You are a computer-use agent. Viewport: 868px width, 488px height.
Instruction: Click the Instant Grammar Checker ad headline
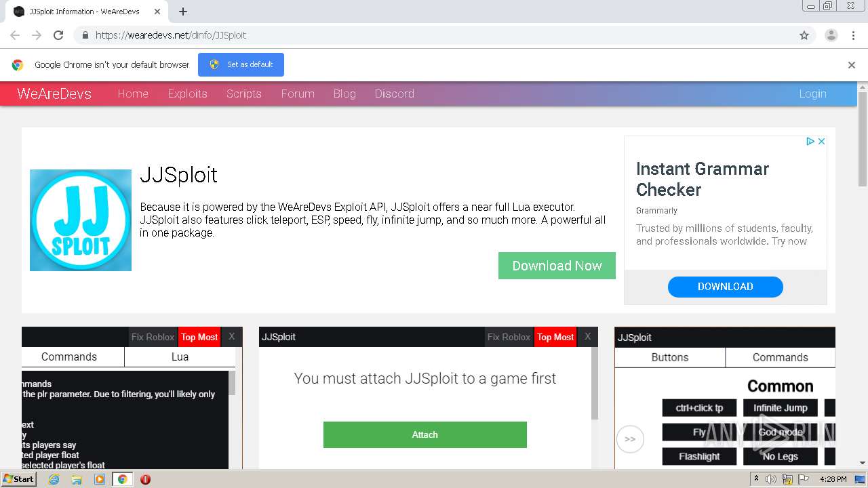[x=703, y=179]
